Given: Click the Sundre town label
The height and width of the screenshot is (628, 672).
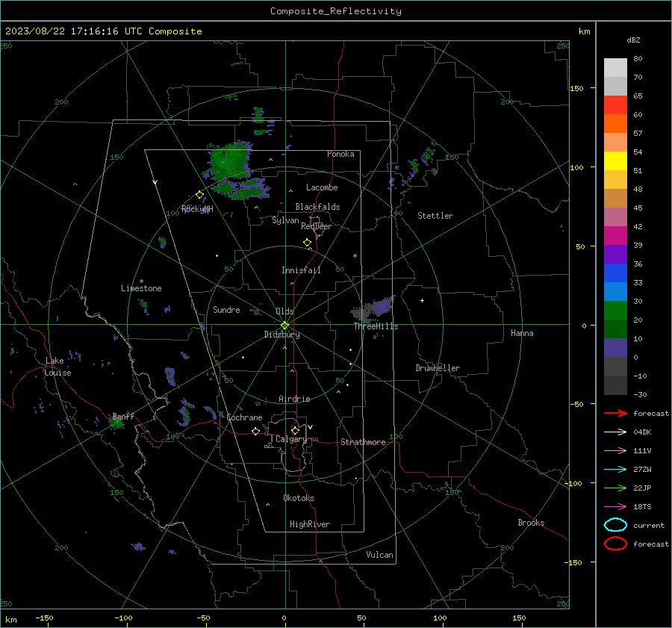Looking at the screenshot, I should [226, 309].
